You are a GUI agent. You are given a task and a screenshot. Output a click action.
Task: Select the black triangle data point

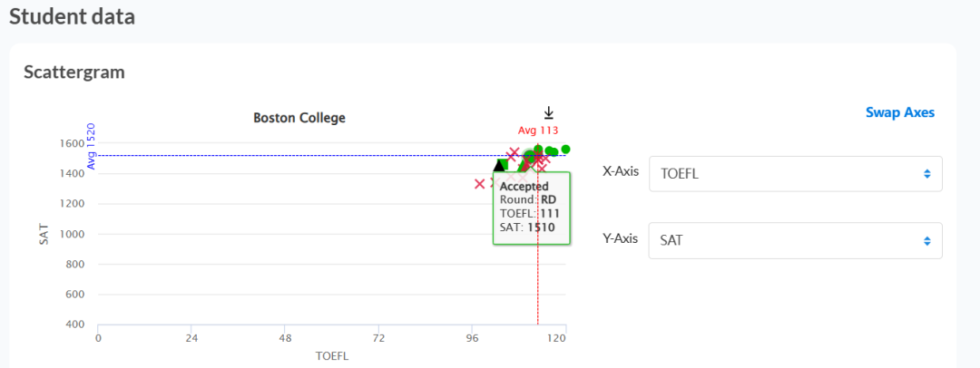(499, 165)
